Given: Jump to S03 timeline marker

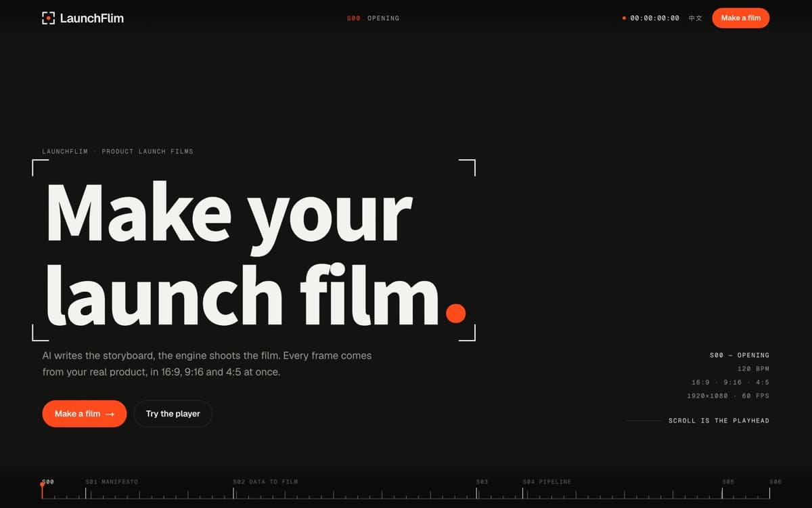Looking at the screenshot, I should (482, 482).
